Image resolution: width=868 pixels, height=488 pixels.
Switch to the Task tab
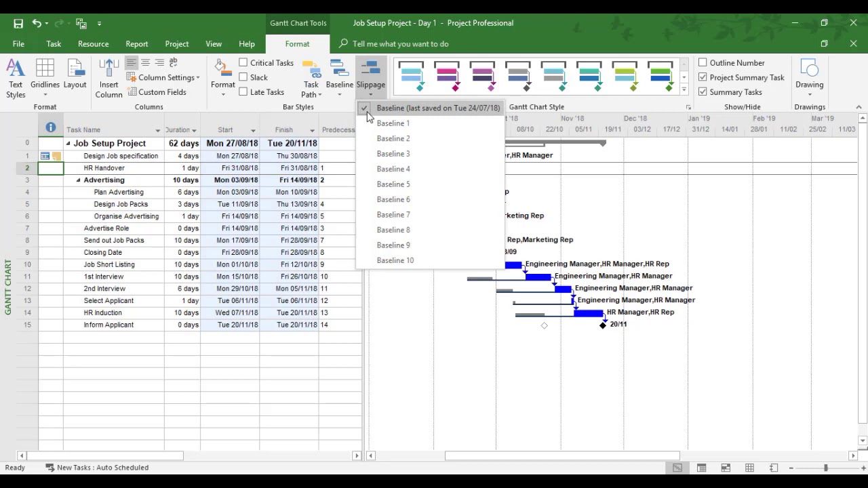tap(54, 44)
